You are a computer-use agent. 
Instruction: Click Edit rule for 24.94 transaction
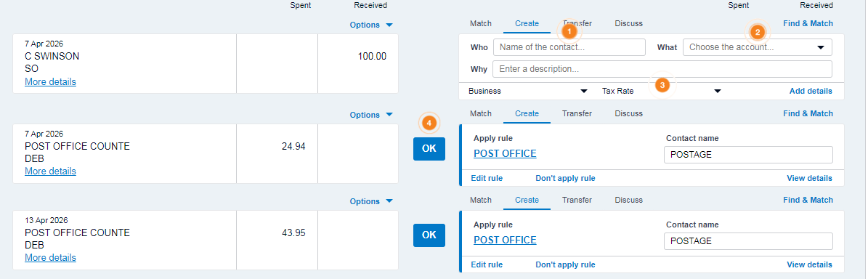tap(487, 178)
